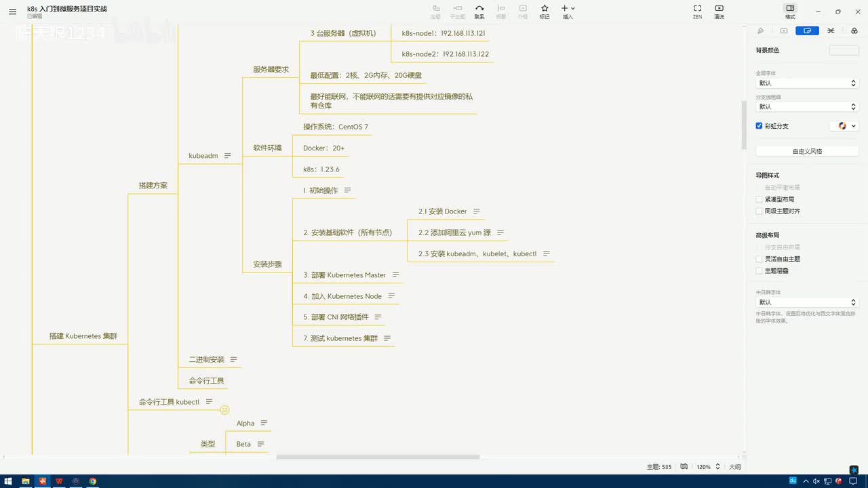Open the note icon on Alpha
Screen dimensions: 868x488
pyautogui.click(x=264, y=423)
